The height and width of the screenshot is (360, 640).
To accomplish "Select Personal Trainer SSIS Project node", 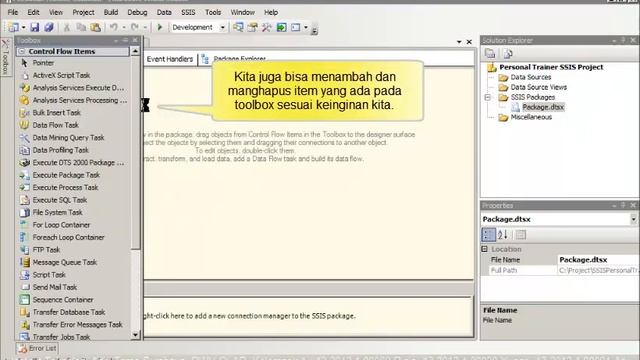I will click(x=551, y=67).
